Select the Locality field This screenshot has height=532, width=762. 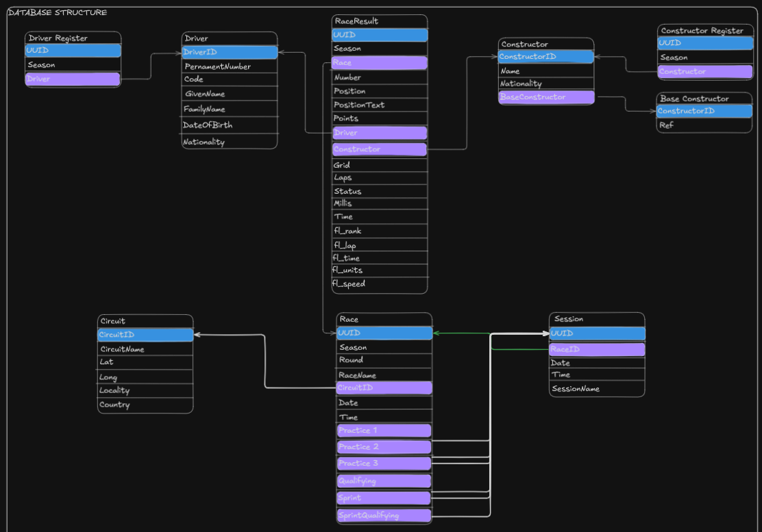(x=145, y=390)
